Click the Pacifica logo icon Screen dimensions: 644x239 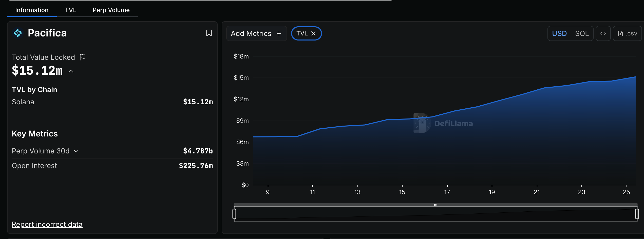18,33
